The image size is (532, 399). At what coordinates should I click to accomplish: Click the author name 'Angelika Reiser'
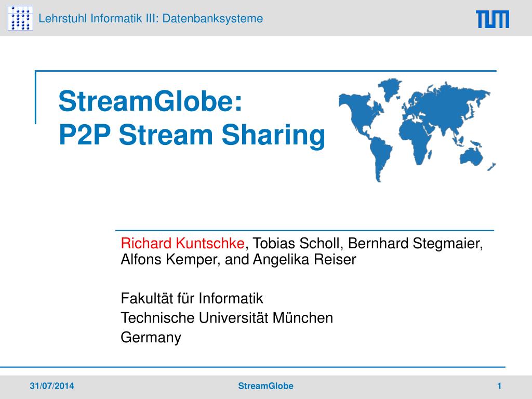tap(304, 259)
